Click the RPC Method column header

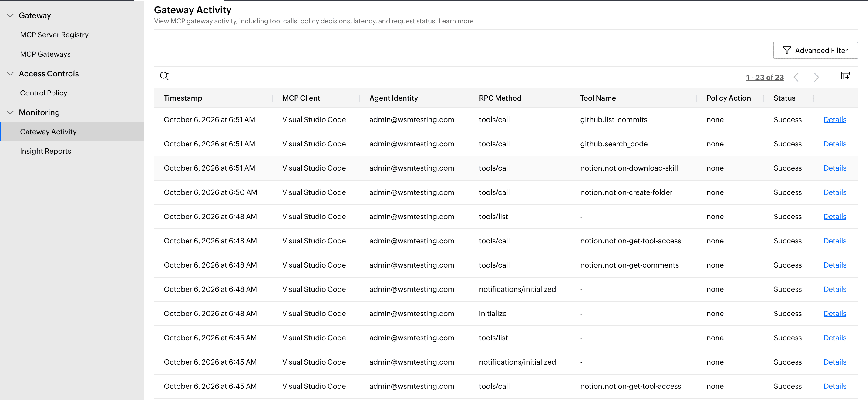500,98
